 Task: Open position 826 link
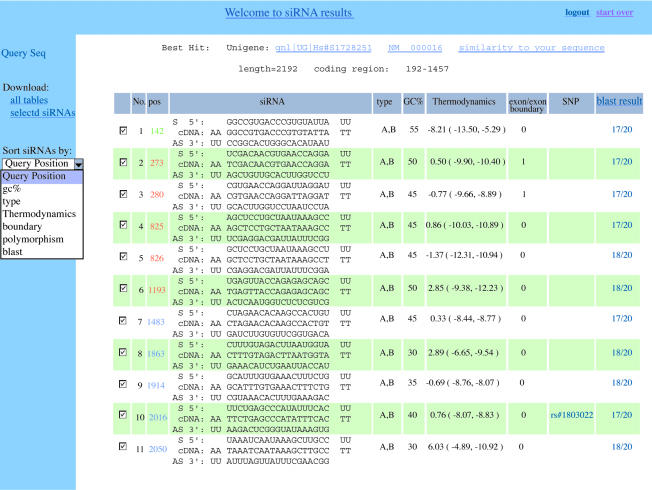tap(157, 258)
